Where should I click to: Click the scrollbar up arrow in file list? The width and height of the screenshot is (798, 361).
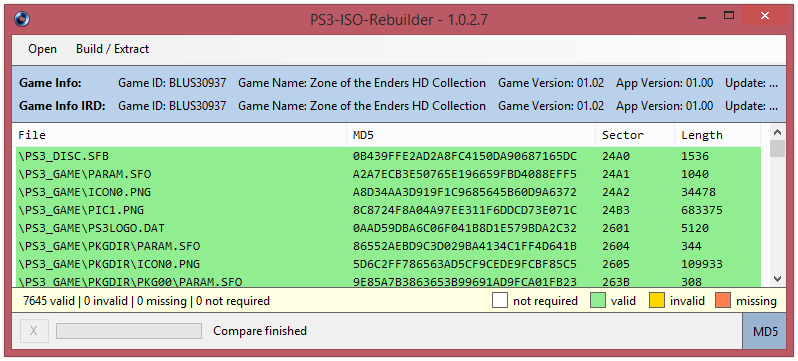click(x=777, y=132)
